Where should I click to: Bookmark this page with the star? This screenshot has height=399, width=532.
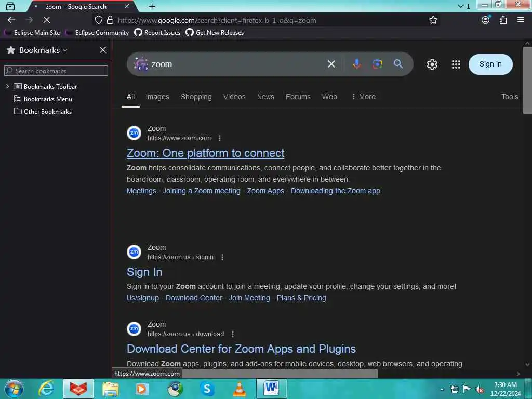click(433, 20)
